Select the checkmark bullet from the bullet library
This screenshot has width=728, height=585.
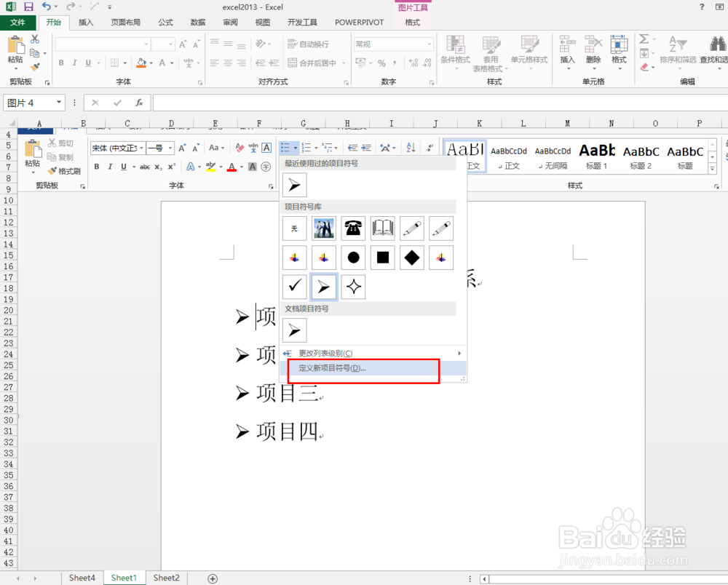[x=294, y=286]
